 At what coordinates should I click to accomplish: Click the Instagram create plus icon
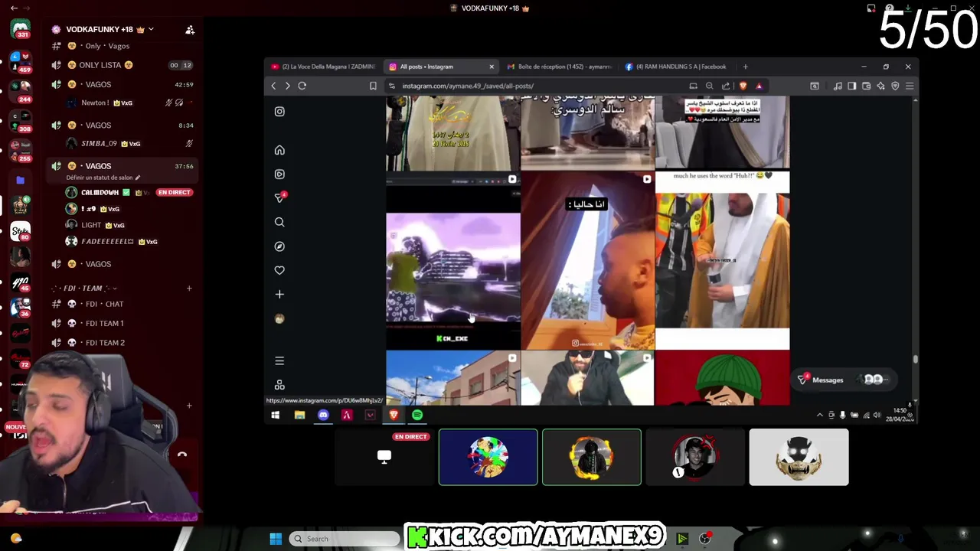pyautogui.click(x=279, y=295)
